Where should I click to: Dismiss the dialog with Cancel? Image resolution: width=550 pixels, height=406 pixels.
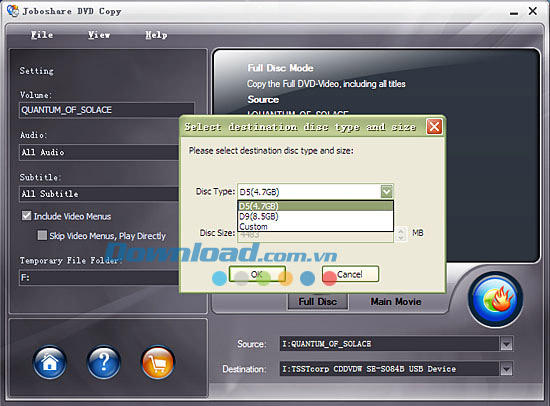[350, 274]
